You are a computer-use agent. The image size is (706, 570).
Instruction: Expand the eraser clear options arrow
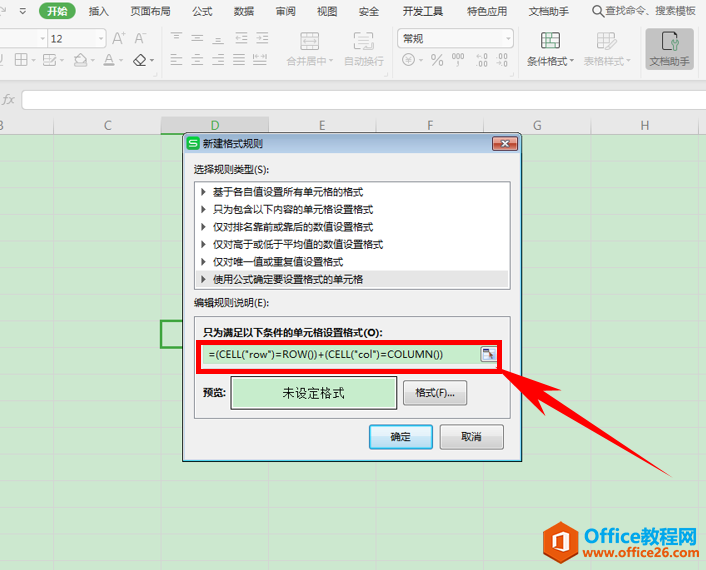[x=152, y=60]
